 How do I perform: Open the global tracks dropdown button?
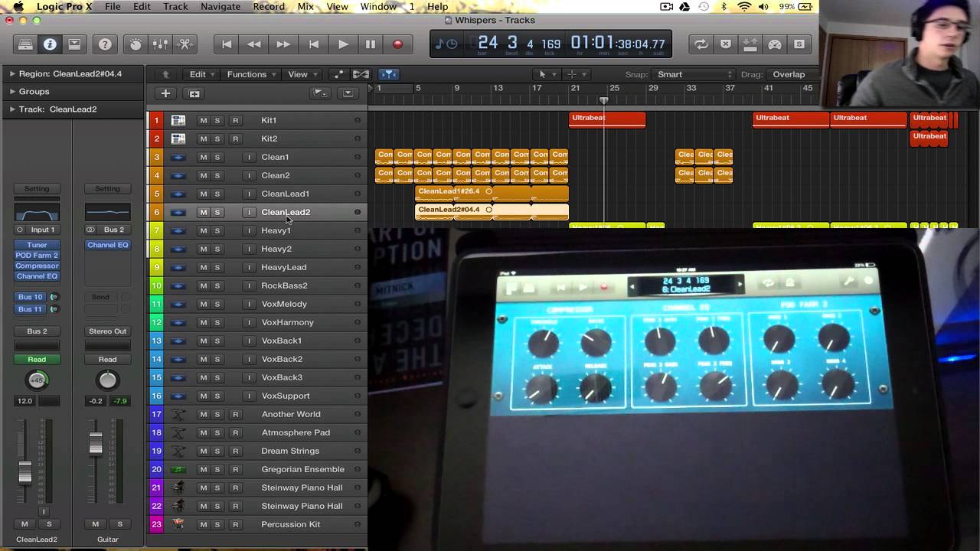point(320,93)
